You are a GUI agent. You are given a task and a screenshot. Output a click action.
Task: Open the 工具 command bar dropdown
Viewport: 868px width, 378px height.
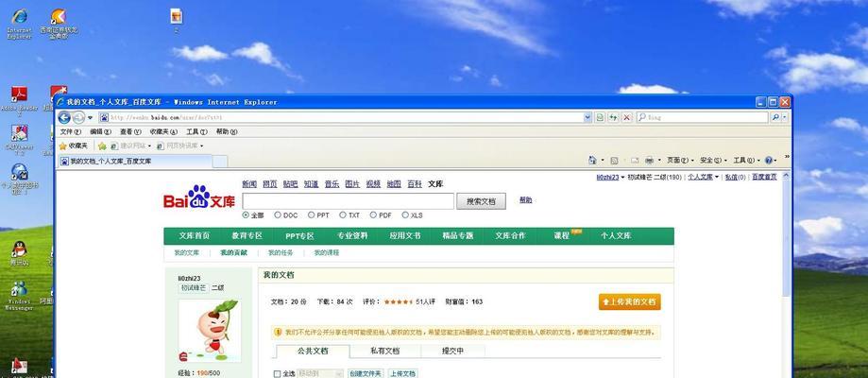747,161
